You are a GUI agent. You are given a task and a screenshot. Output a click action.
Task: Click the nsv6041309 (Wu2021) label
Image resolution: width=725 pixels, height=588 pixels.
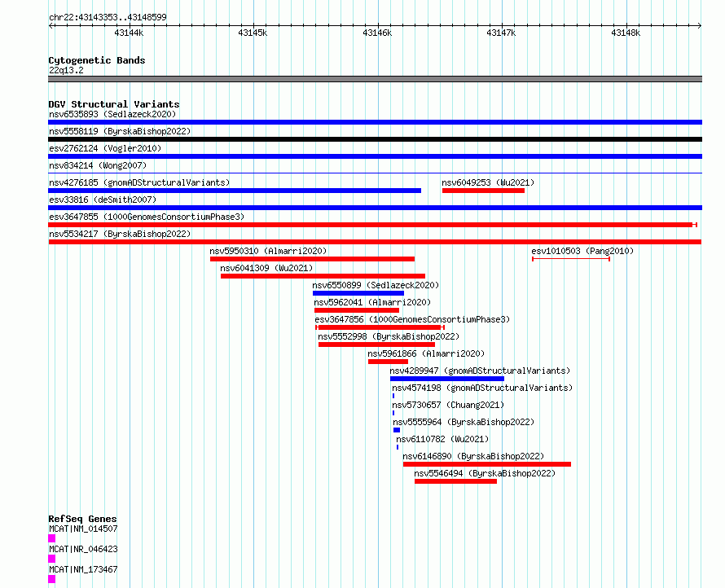click(266, 268)
